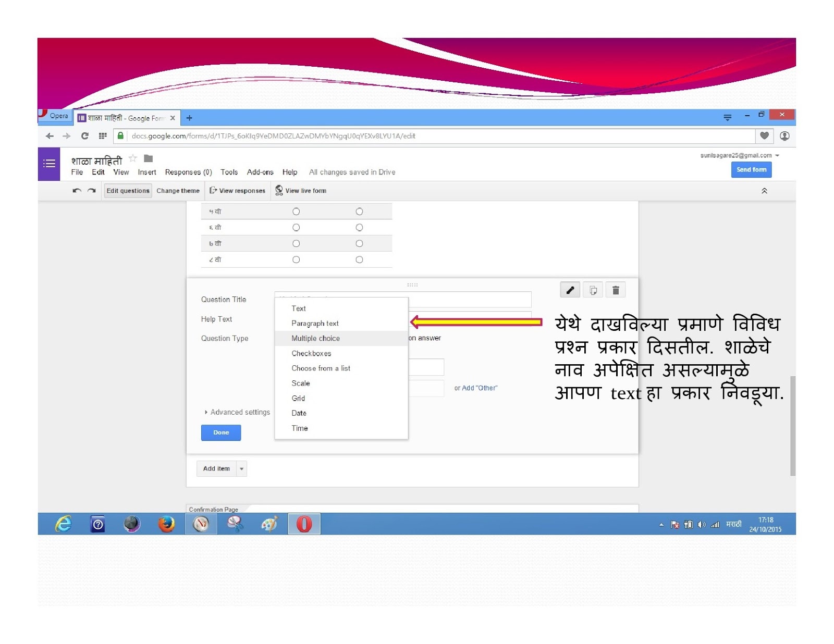The width and height of the screenshot is (834, 644).
Task: Open the Add-ons menu
Action: 260,172
